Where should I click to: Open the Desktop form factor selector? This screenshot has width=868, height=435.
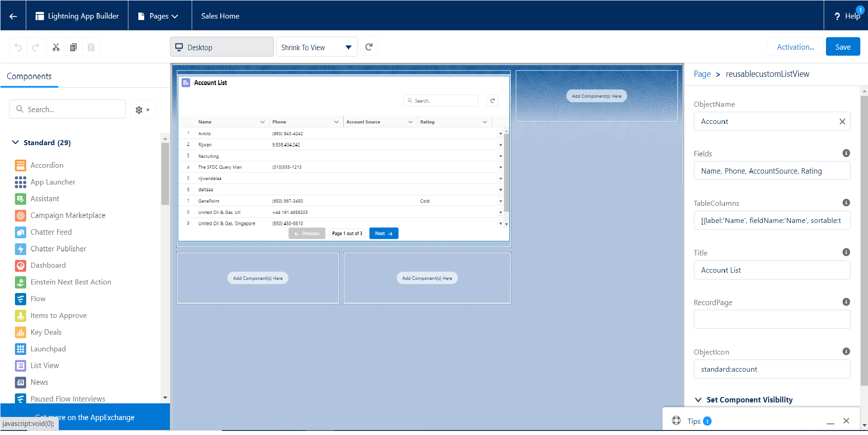coord(222,47)
